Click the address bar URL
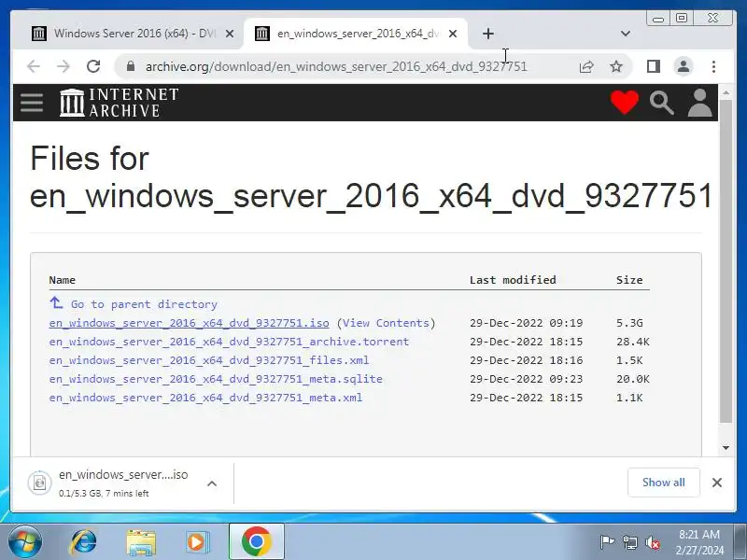The width and height of the screenshot is (747, 560). (336, 66)
